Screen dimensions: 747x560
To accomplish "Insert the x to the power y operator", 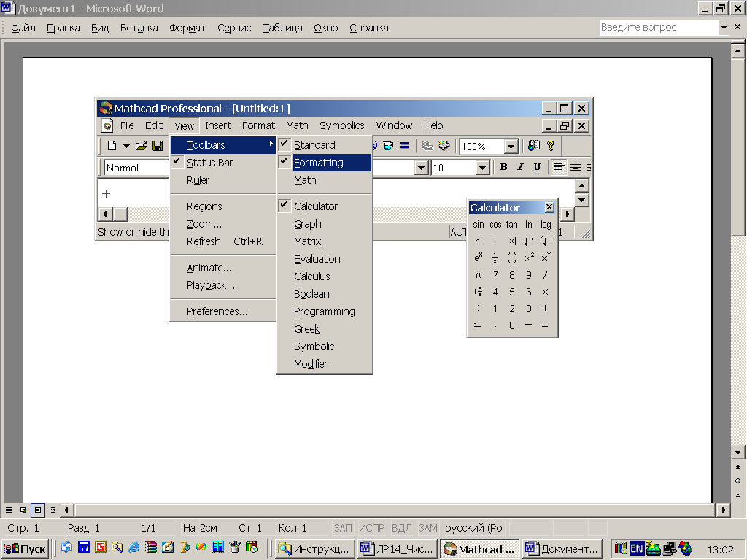I will (x=546, y=257).
